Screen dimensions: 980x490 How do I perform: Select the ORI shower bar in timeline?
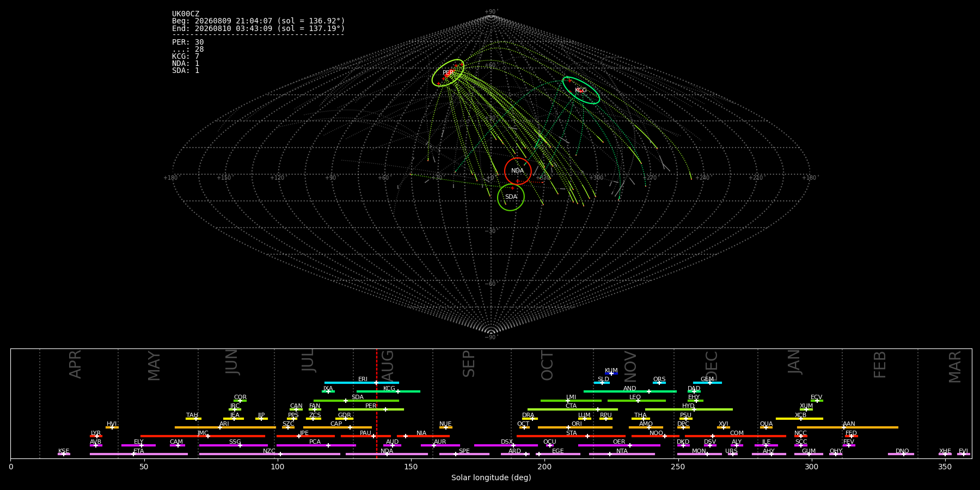click(x=575, y=427)
